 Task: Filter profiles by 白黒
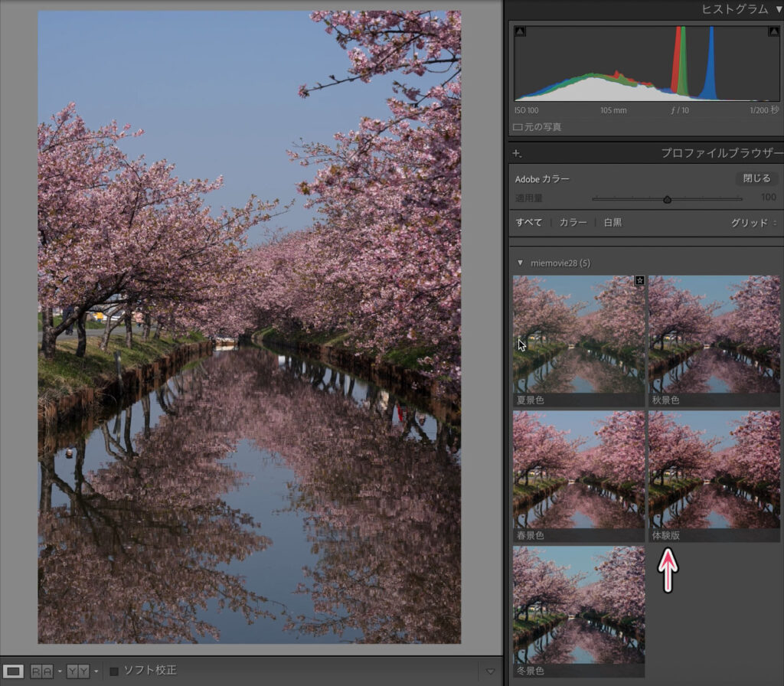click(x=612, y=223)
